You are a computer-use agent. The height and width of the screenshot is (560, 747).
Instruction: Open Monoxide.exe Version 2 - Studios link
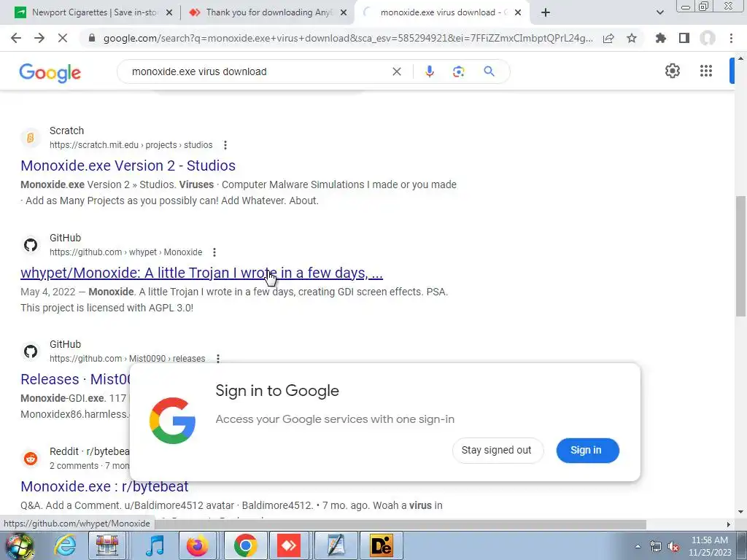pyautogui.click(x=128, y=166)
